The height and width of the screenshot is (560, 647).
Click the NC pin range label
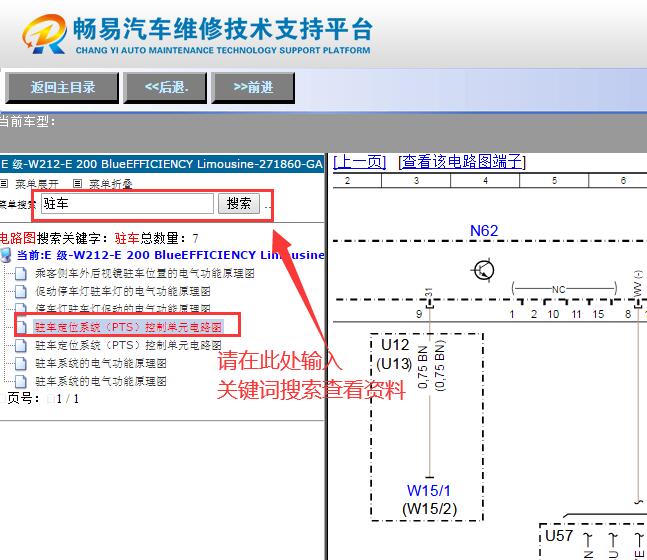tap(558, 290)
